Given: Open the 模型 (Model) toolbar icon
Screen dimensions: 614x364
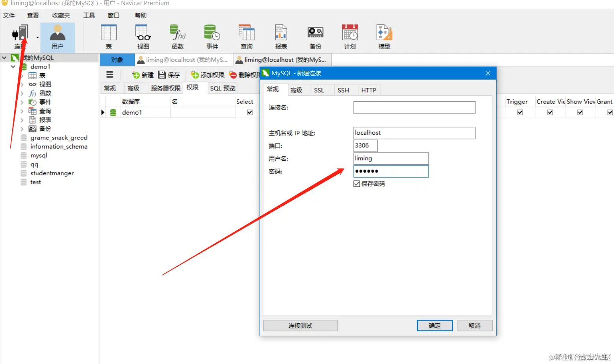Looking at the screenshot, I should [x=384, y=37].
